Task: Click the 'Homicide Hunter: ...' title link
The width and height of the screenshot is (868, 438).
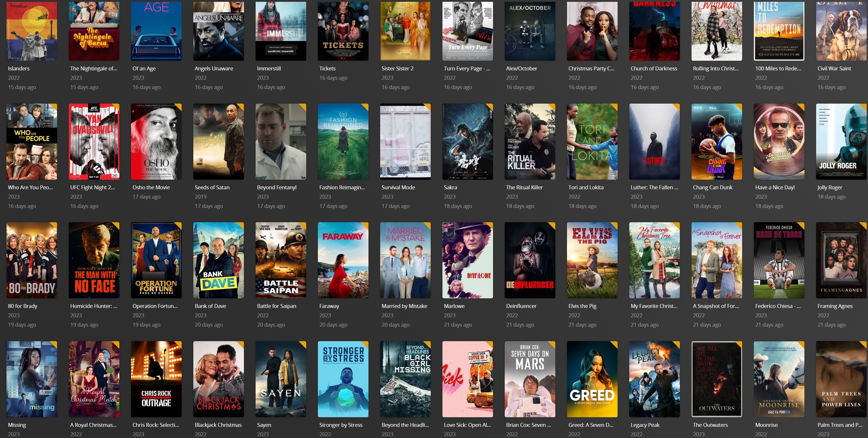Action: point(94,306)
